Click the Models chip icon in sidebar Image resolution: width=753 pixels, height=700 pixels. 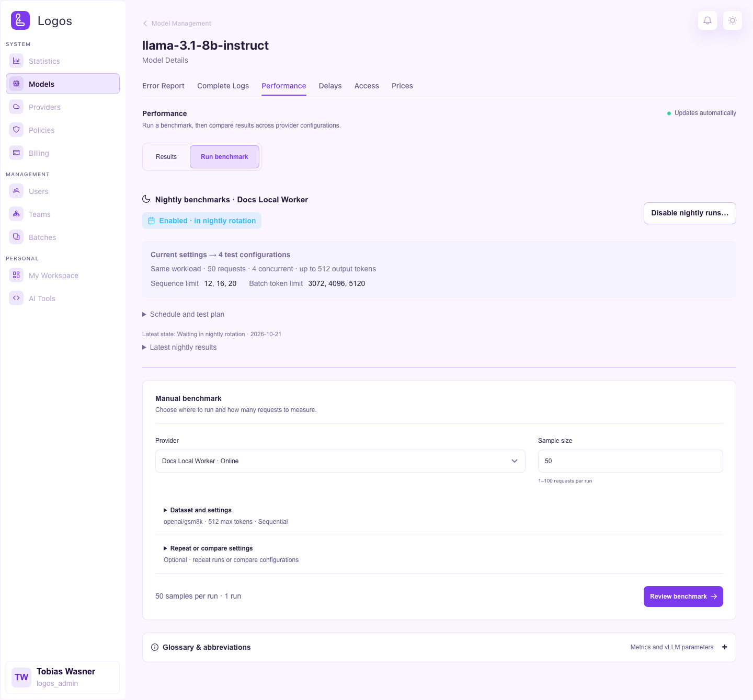pyautogui.click(x=16, y=84)
